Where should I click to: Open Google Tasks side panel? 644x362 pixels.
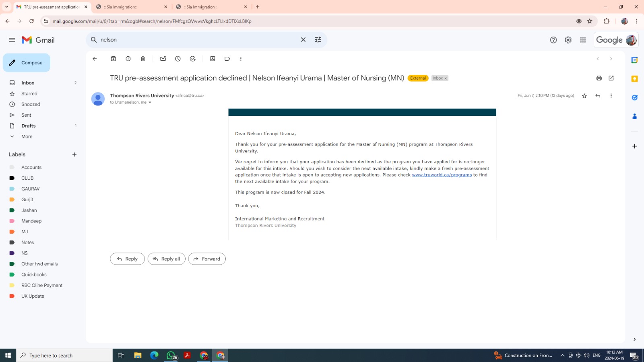click(634, 97)
